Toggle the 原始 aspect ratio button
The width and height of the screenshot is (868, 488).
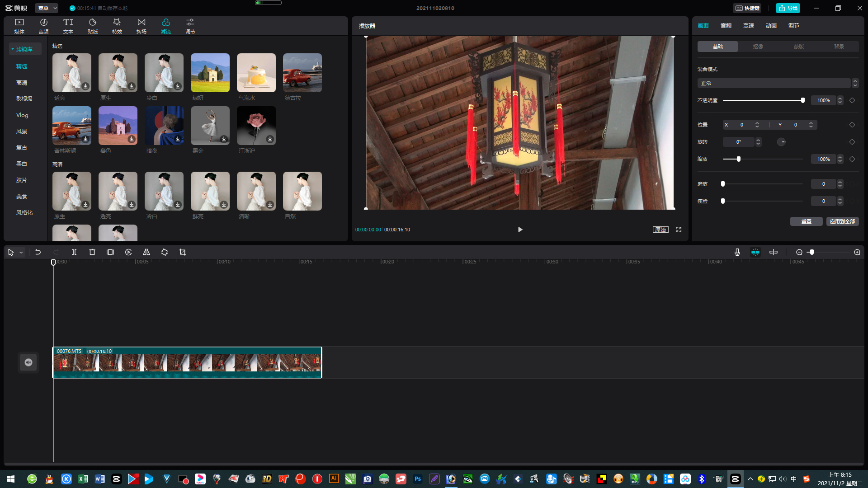point(660,230)
